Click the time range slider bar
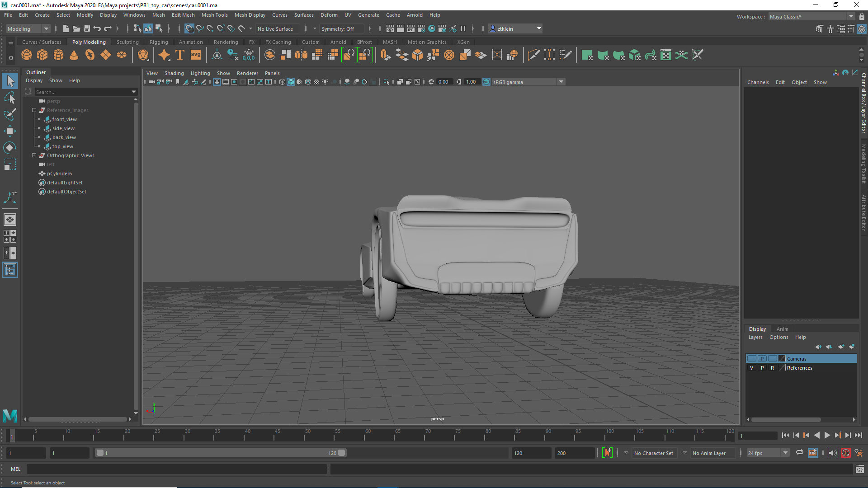868x488 pixels. pos(220,453)
